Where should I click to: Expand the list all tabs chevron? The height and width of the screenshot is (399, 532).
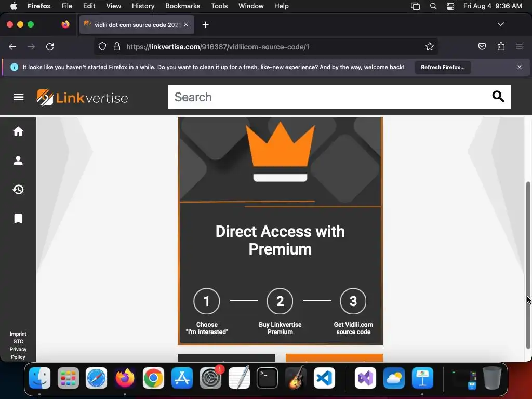coord(501,24)
